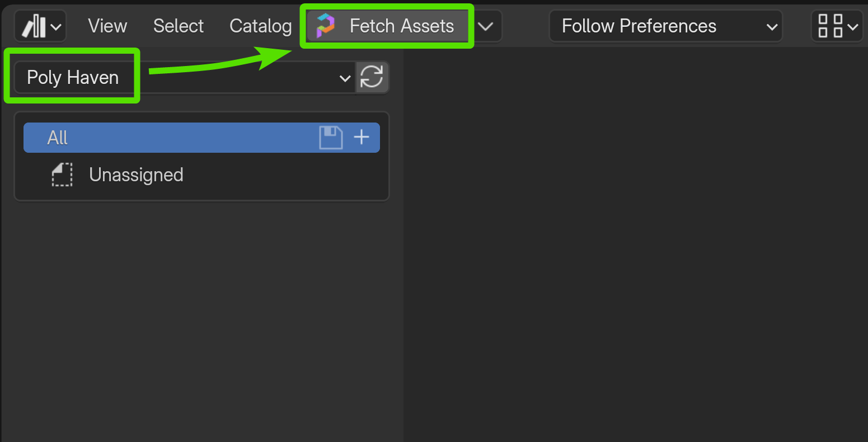The width and height of the screenshot is (868, 442).
Task: Click the empty asset preview area
Action: click(636, 244)
